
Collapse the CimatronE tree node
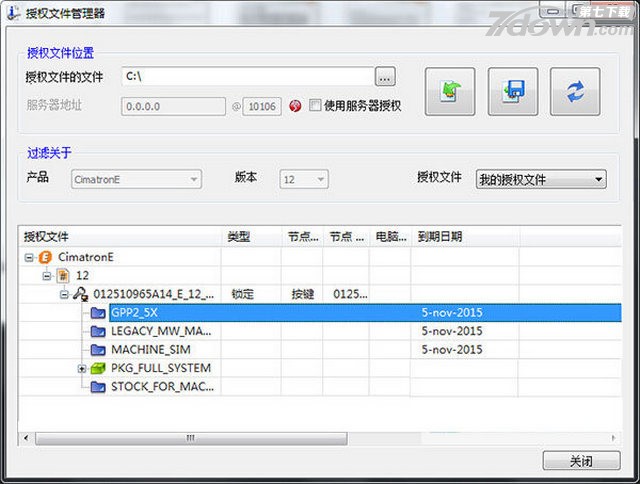[x=29, y=258]
